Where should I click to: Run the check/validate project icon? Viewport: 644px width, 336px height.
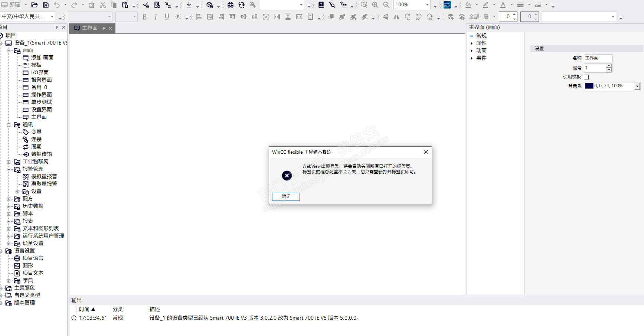coord(146,5)
